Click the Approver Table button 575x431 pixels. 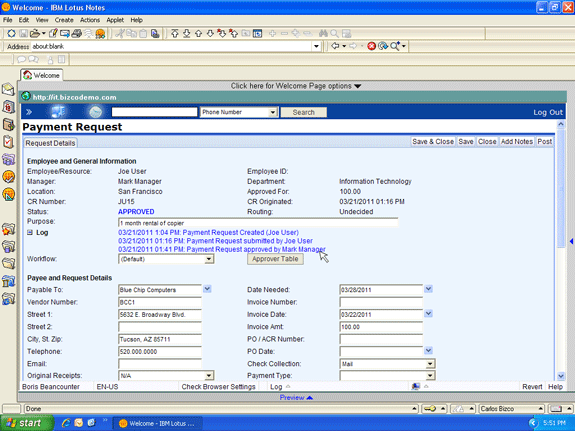click(x=275, y=259)
